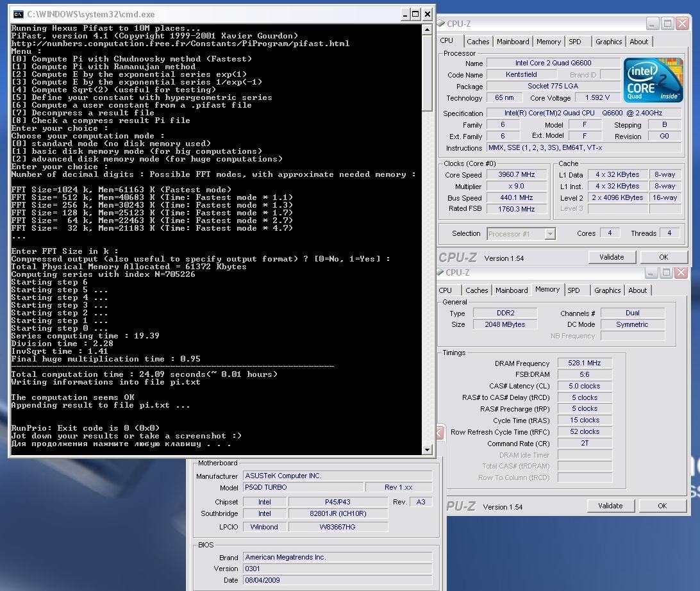700x591 pixels.
Task: Click Bus Speed value 440.1 MHz
Action: (x=517, y=197)
